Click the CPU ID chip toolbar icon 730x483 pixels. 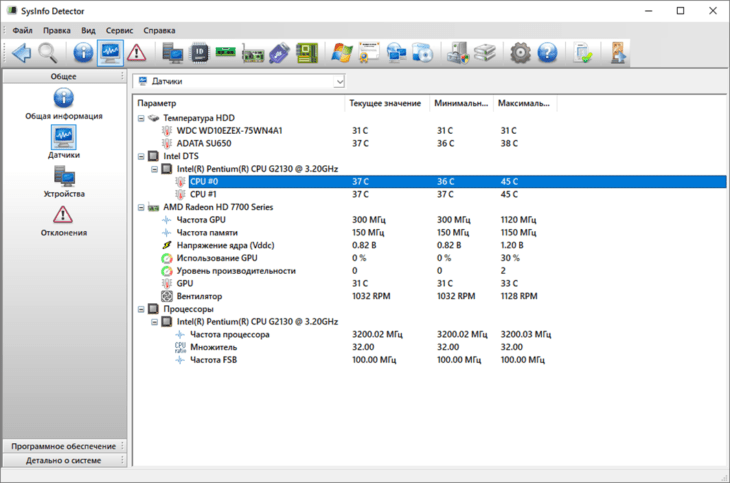tap(199, 53)
